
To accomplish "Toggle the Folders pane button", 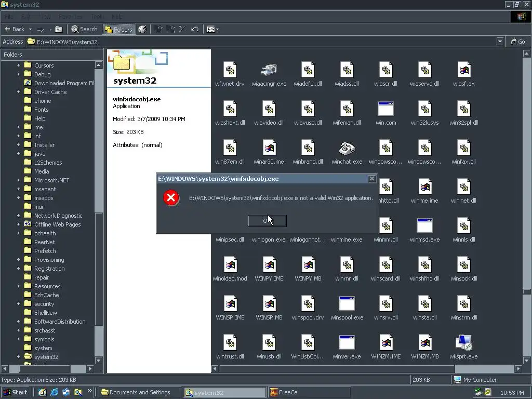I will pyautogui.click(x=118, y=29).
